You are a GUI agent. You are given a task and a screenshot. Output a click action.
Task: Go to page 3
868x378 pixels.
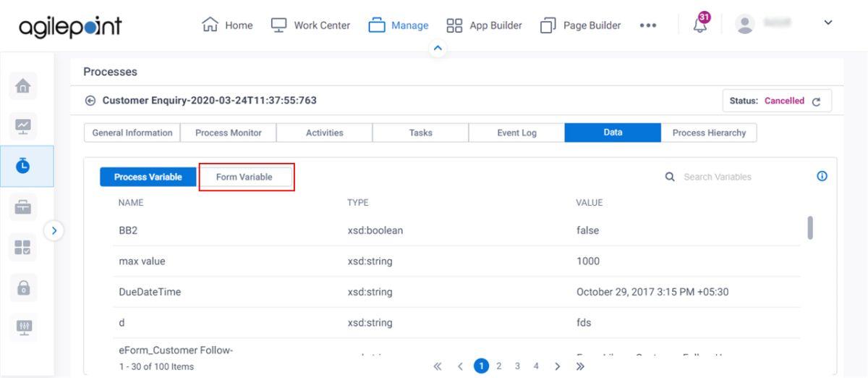[x=517, y=366]
